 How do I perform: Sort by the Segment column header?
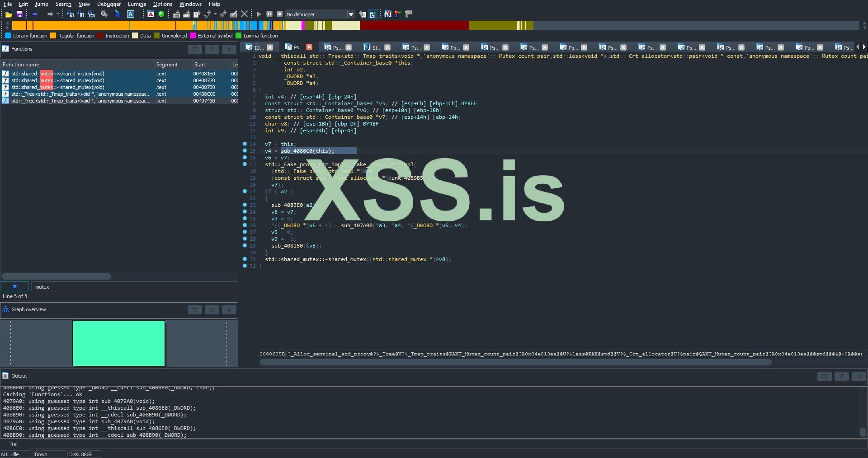point(173,65)
